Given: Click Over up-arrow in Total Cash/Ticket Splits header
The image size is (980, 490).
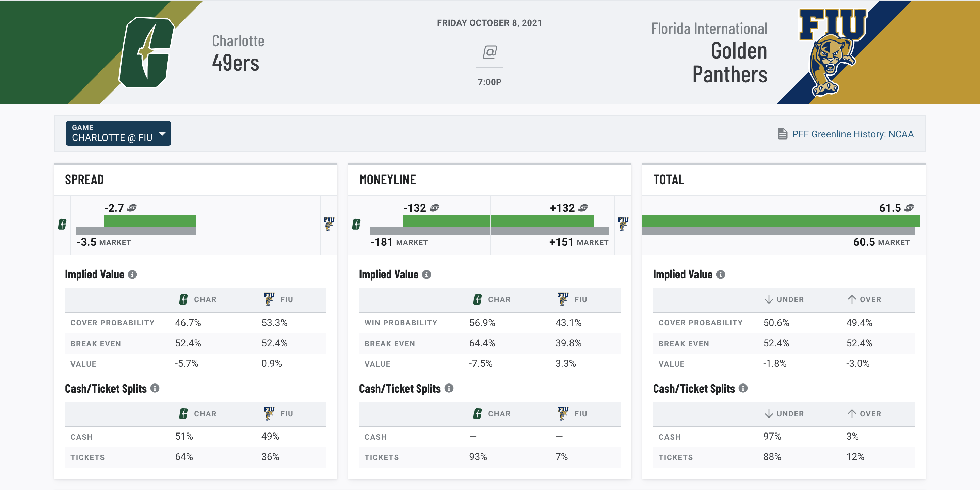Looking at the screenshot, I should [x=852, y=413].
